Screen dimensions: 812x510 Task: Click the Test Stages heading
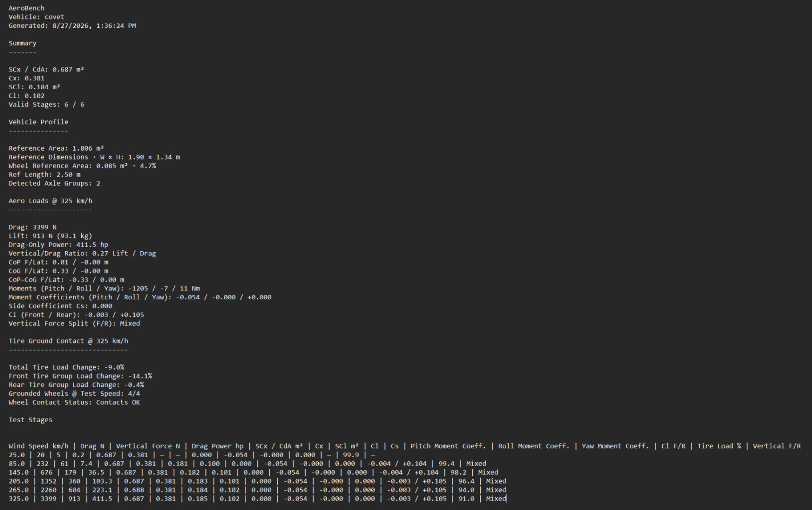pos(30,420)
